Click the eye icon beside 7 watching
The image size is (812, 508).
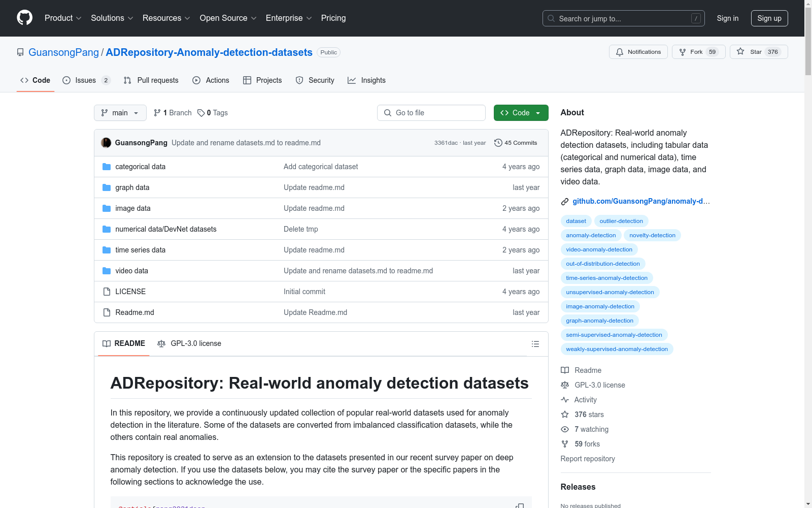(564, 429)
